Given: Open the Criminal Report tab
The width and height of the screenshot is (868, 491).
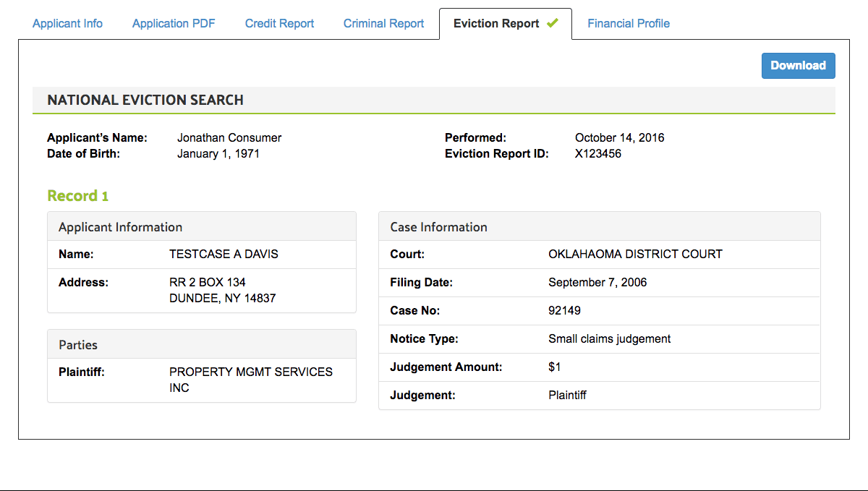Looking at the screenshot, I should [x=383, y=23].
